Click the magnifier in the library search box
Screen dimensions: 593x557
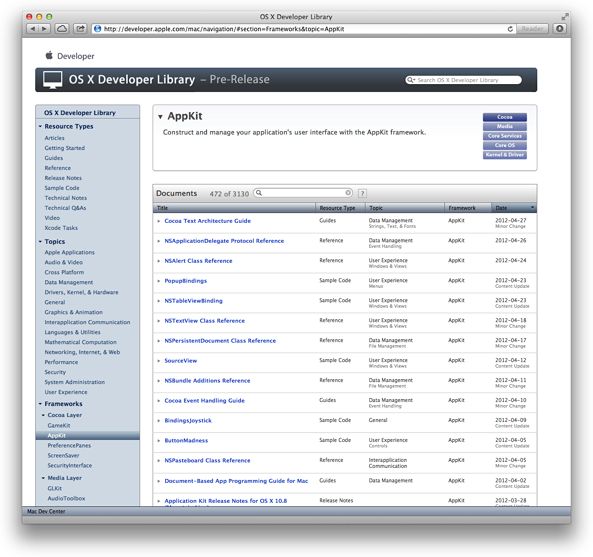410,80
